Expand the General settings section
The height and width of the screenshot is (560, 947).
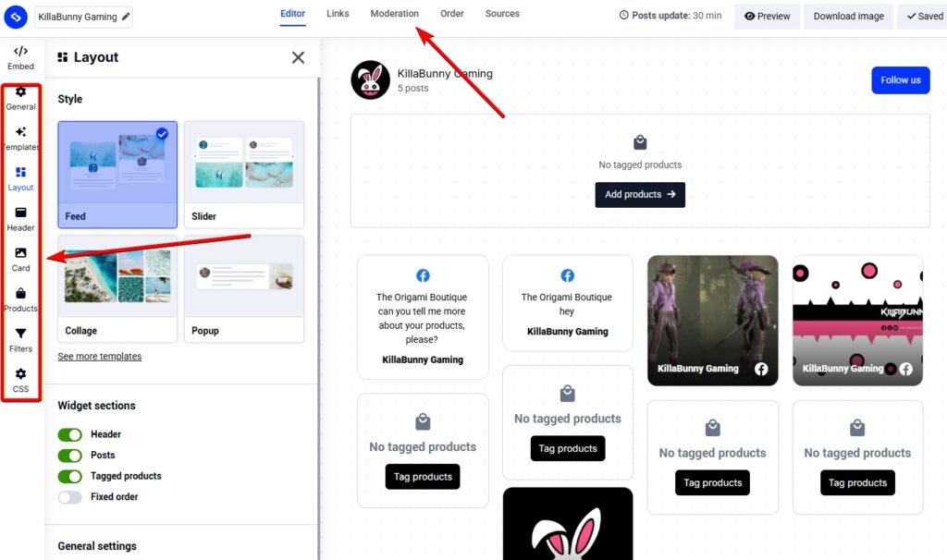[x=97, y=546]
